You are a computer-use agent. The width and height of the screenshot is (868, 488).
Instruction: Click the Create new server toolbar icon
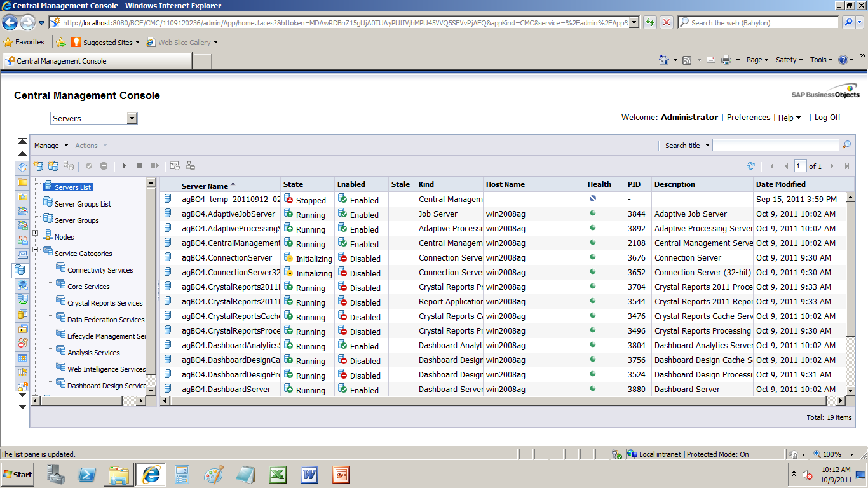tap(39, 166)
